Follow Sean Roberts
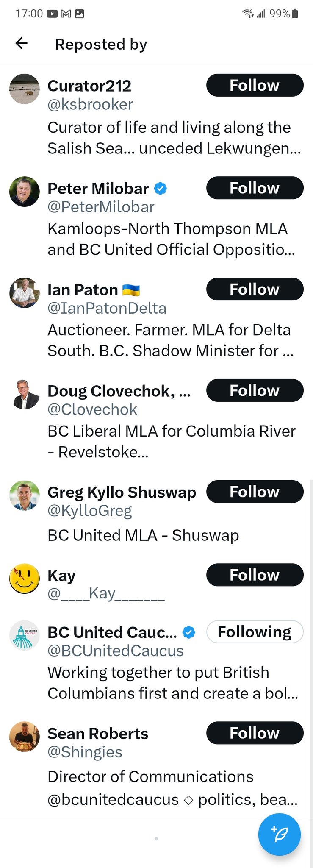Viewport: 313px width, 868px height. [x=255, y=733]
